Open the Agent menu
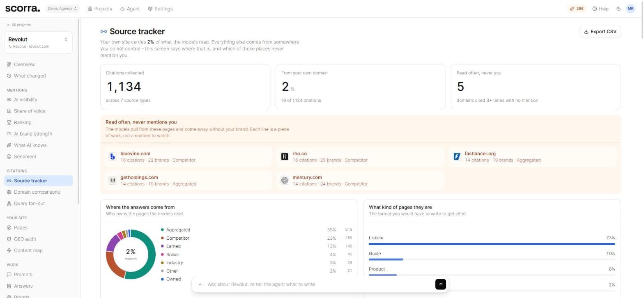The image size is (644, 298). (130, 9)
